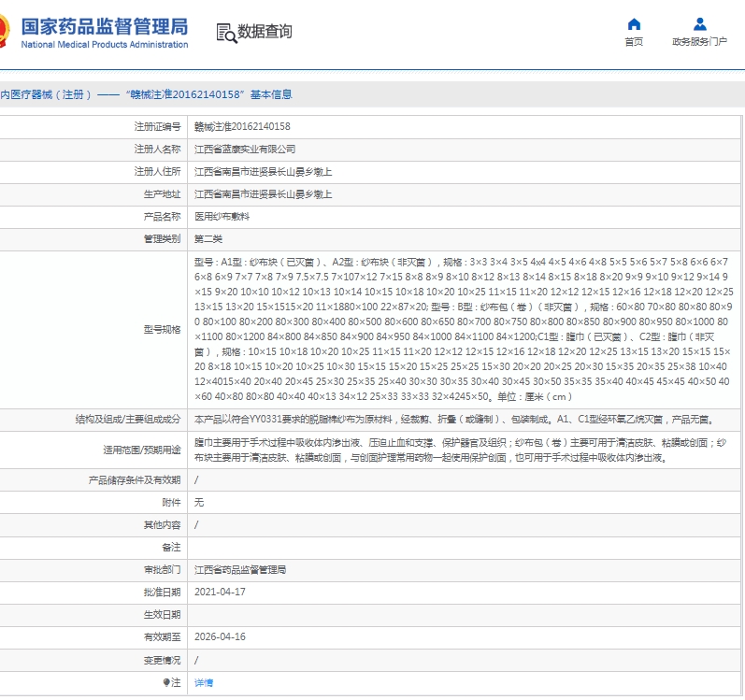745x700 pixels.
Task: Select the value 赣械注准20162140158 in the table
Action: pyautogui.click(x=242, y=127)
